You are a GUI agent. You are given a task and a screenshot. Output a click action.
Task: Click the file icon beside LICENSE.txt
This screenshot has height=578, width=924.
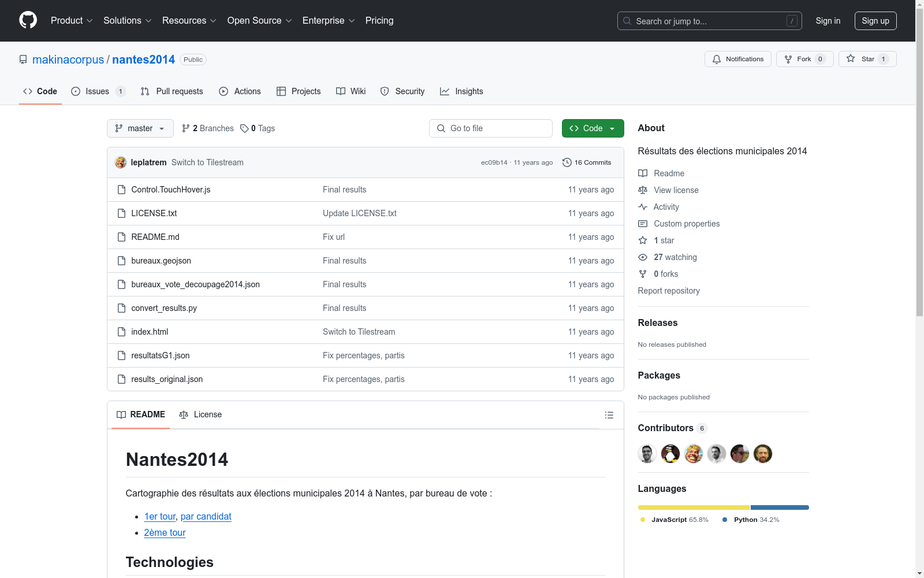(121, 213)
